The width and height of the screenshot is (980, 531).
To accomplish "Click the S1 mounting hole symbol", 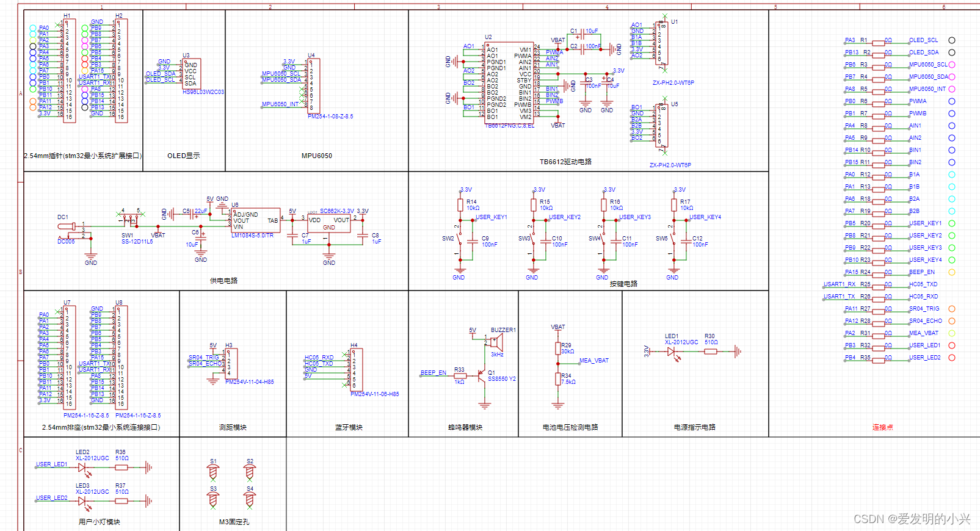I will tap(213, 472).
